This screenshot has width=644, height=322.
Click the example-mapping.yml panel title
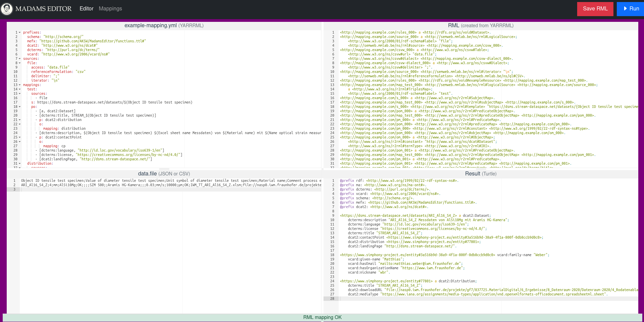pyautogui.click(x=164, y=26)
